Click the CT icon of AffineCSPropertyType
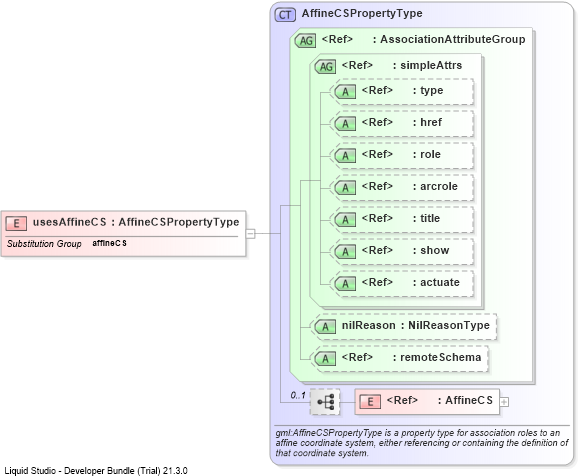 click(285, 15)
